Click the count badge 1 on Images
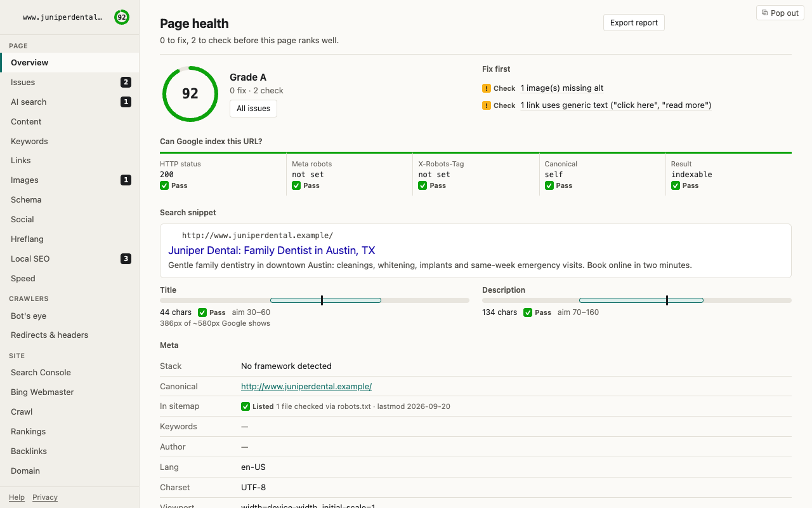The width and height of the screenshot is (812, 508). point(126,180)
